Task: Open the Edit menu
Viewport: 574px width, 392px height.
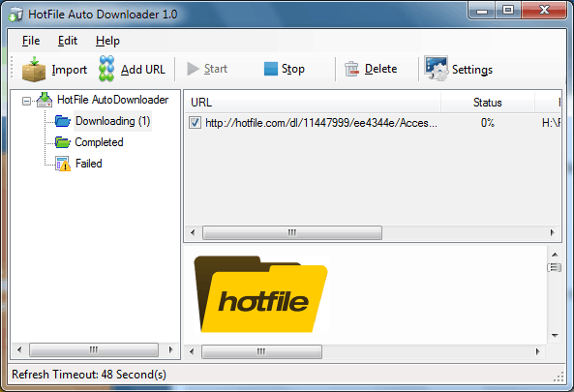Action: coord(68,41)
